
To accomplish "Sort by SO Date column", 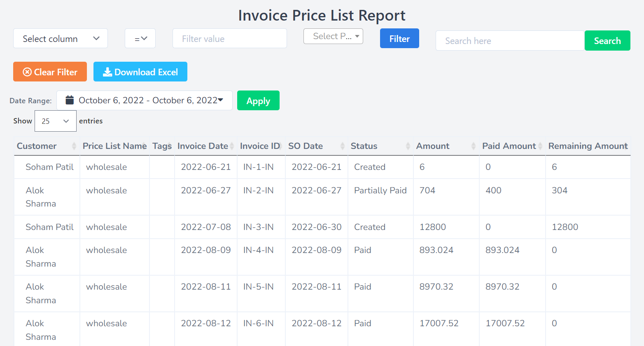I will [316, 146].
